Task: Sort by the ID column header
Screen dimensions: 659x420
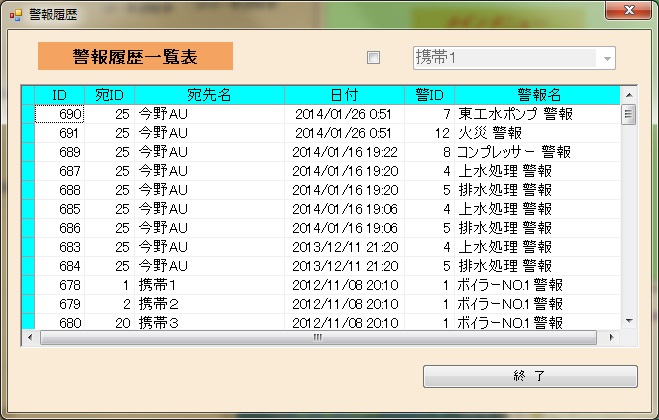Action: click(x=60, y=95)
